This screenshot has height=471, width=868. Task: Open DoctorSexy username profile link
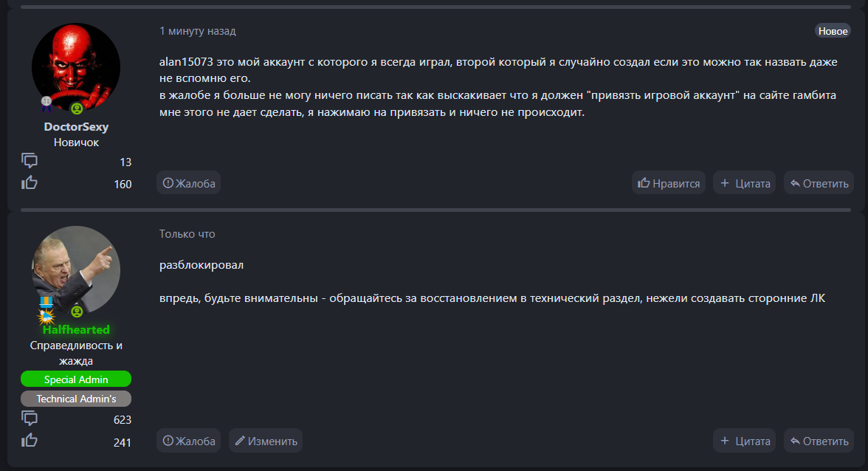76,127
